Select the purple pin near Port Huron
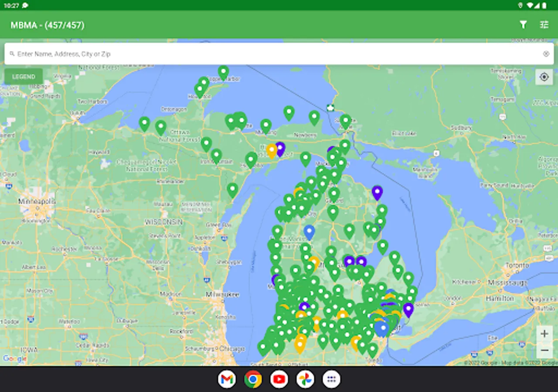Screen dimensions: 558x392 [x=408, y=310]
